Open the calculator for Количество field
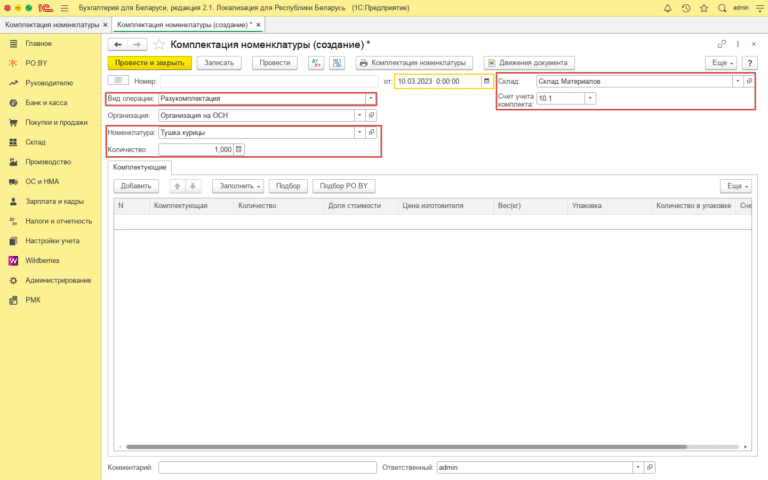 [x=238, y=149]
